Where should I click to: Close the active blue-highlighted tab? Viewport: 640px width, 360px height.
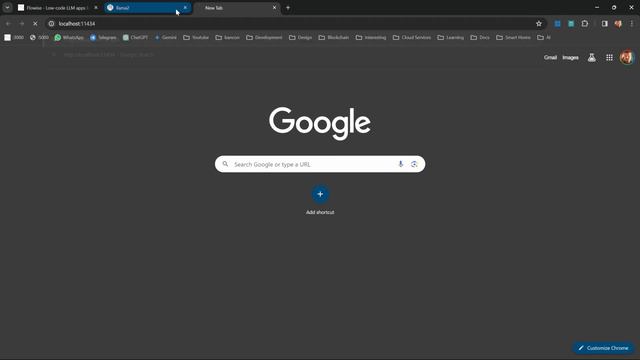click(x=185, y=8)
